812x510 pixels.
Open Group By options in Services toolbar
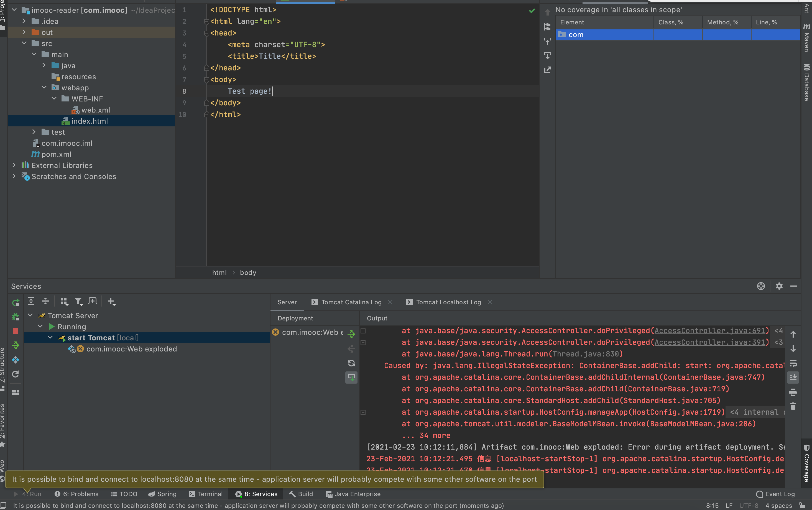click(x=64, y=301)
